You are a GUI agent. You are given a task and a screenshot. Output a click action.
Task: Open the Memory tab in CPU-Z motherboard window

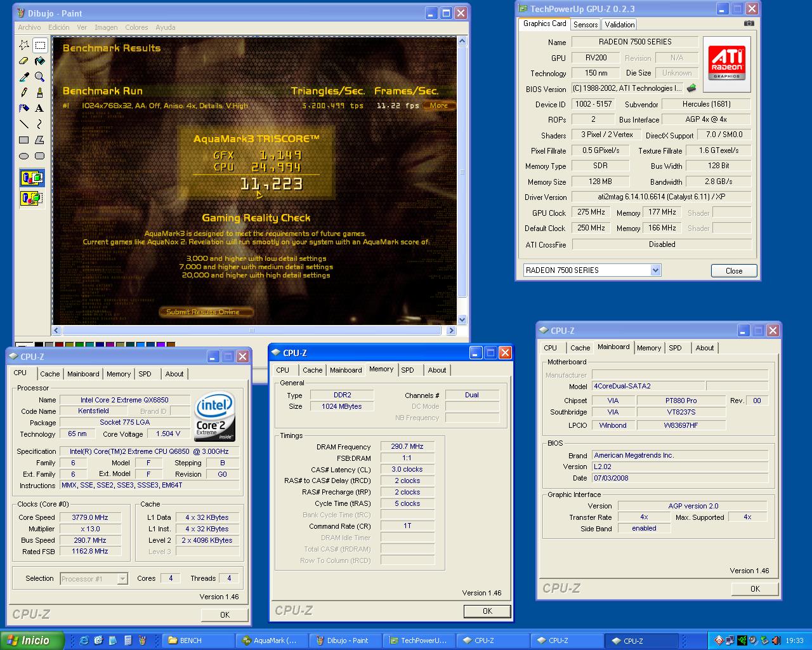point(649,348)
